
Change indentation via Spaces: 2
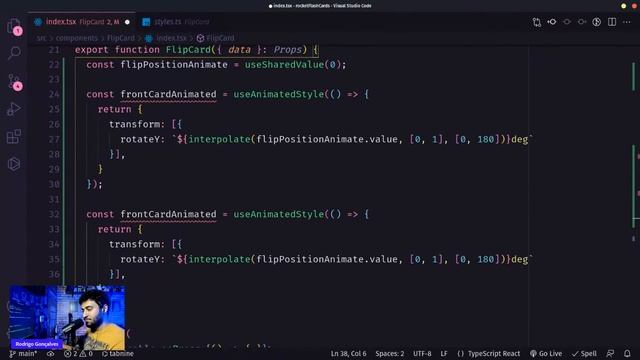[x=390, y=354]
